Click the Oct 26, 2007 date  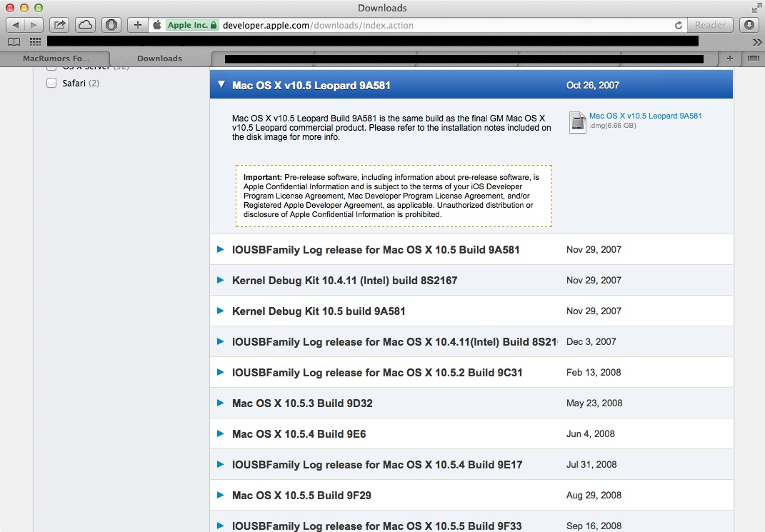[x=593, y=86]
